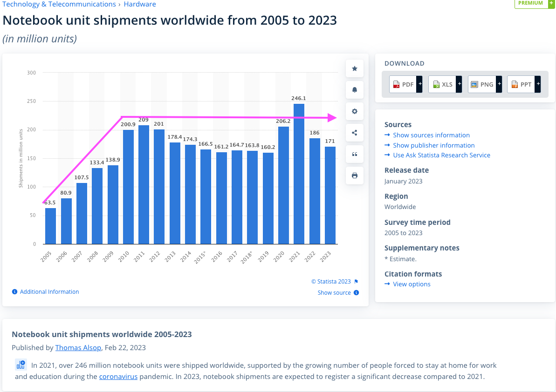Download the chart as PDF
Image resolution: width=556 pixels, height=392 pixels.
tap(405, 84)
